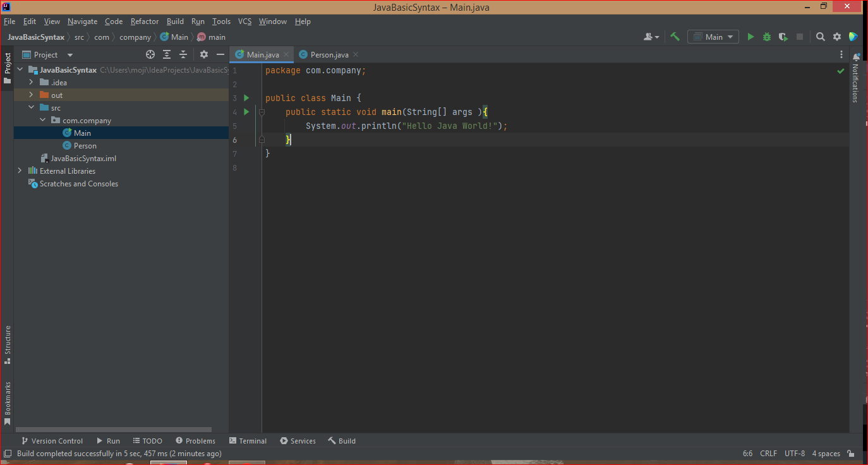
Task: Click the main breadcrumb in navigation bar
Action: [x=211, y=37]
